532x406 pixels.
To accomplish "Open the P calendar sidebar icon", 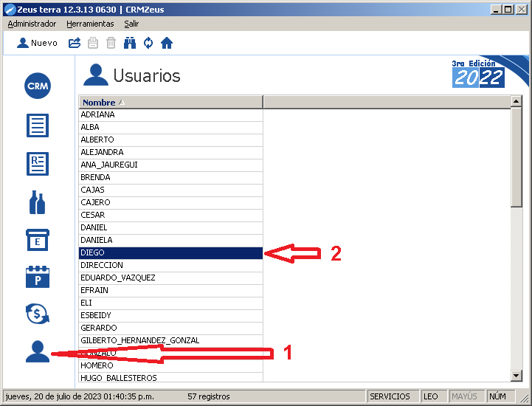I will [x=38, y=277].
